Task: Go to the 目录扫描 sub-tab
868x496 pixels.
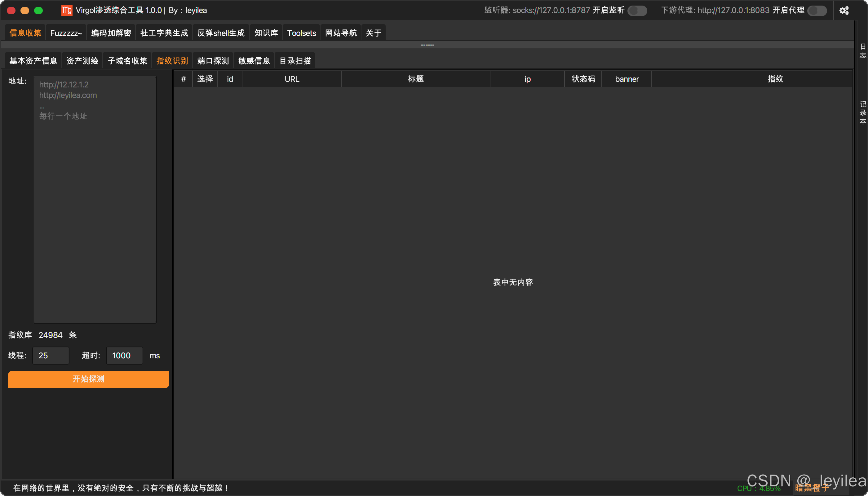Action: [x=295, y=61]
